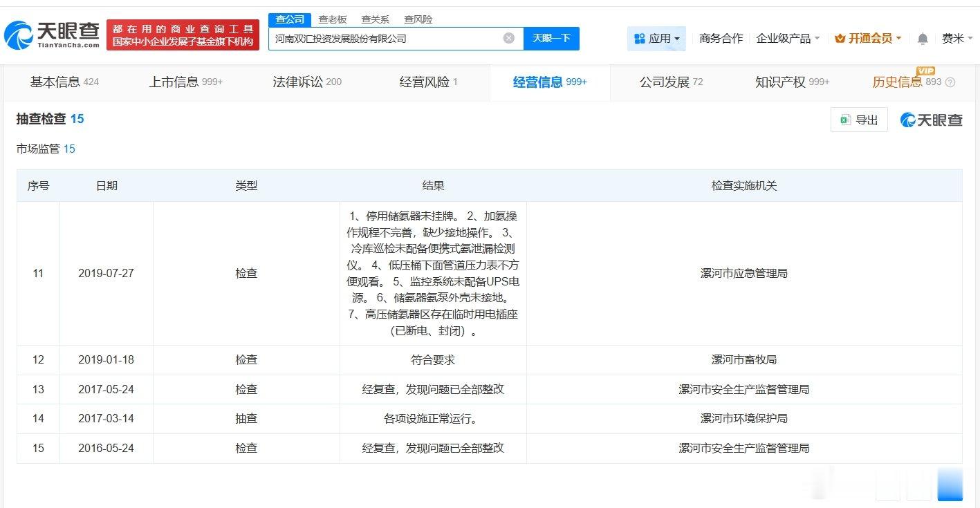Click the question mark icon beside 历史信息
The width and height of the screenshot is (980, 508).
point(950,82)
